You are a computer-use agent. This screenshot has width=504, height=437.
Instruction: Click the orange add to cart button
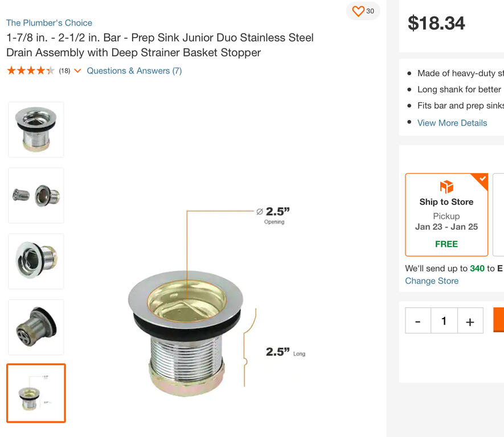498,320
